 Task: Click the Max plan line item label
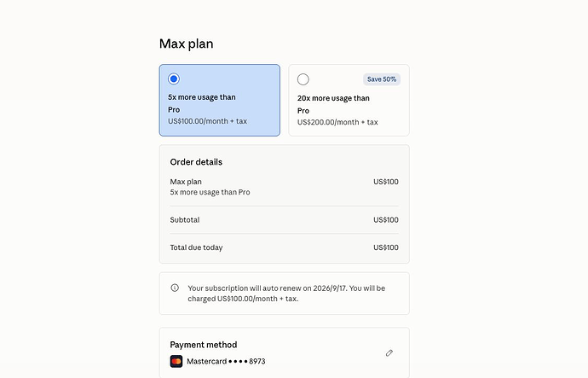click(186, 182)
